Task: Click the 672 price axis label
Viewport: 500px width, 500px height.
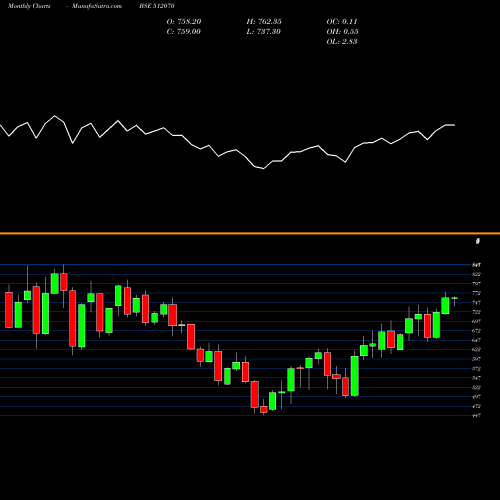Action: tap(476, 331)
